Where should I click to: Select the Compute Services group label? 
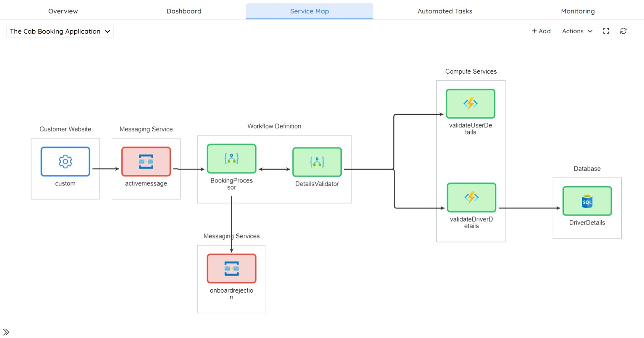pos(471,71)
